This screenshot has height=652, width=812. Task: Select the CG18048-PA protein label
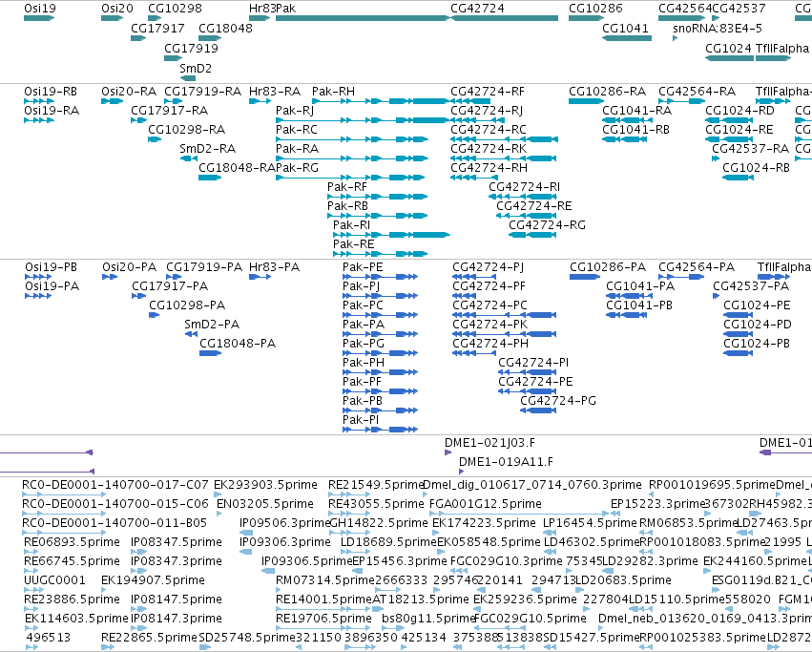click(x=238, y=344)
